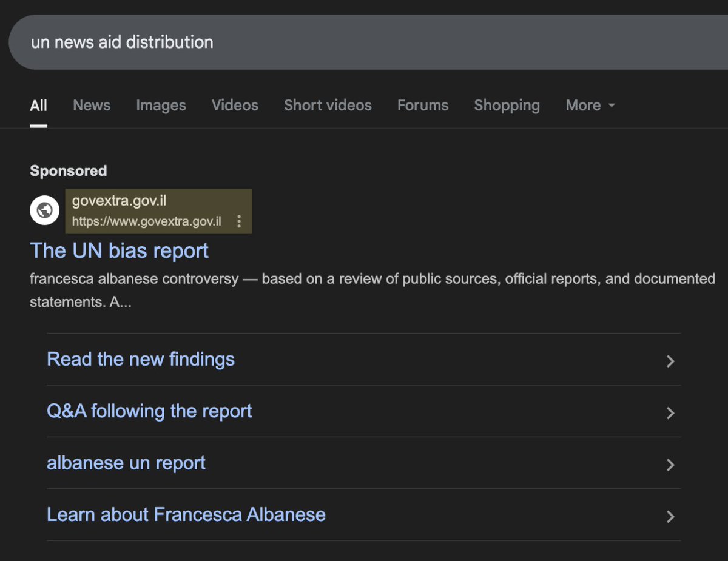Switch to the News tab
This screenshot has height=561, width=728.
pyautogui.click(x=92, y=105)
